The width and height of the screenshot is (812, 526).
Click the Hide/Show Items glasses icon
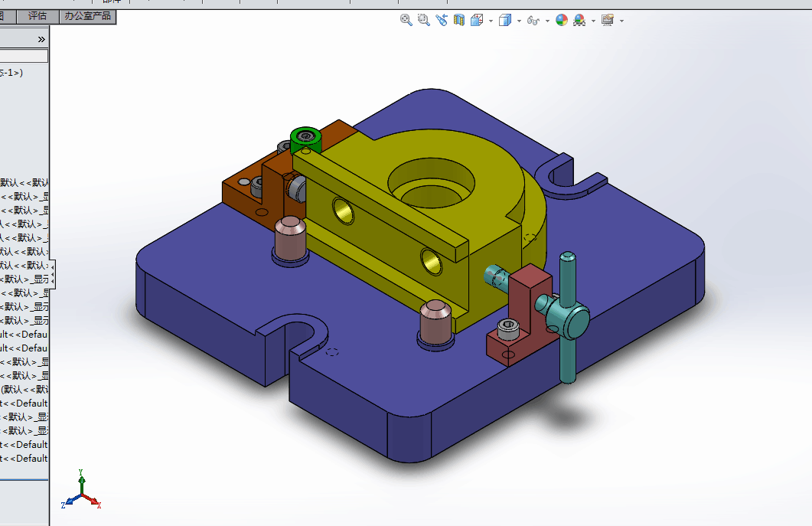tap(533, 20)
